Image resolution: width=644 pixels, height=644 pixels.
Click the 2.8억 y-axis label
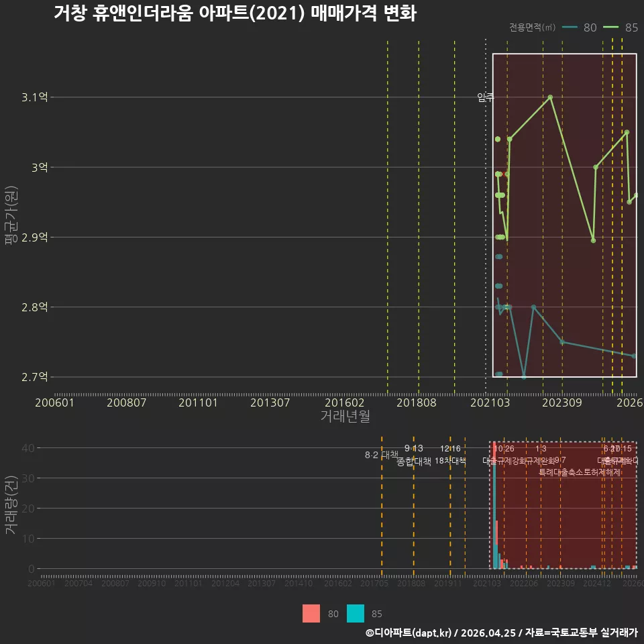tap(34, 307)
